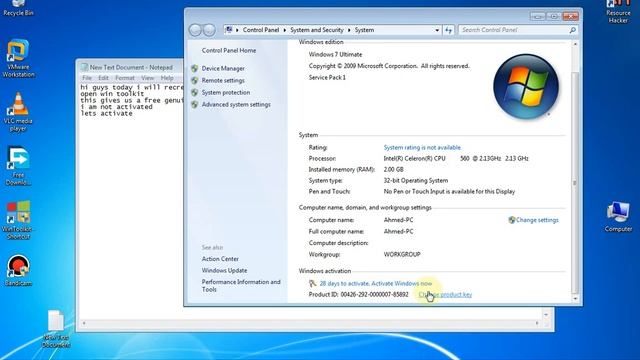
Task: Click the 'WORKGROUP' value text
Action: pos(402,254)
